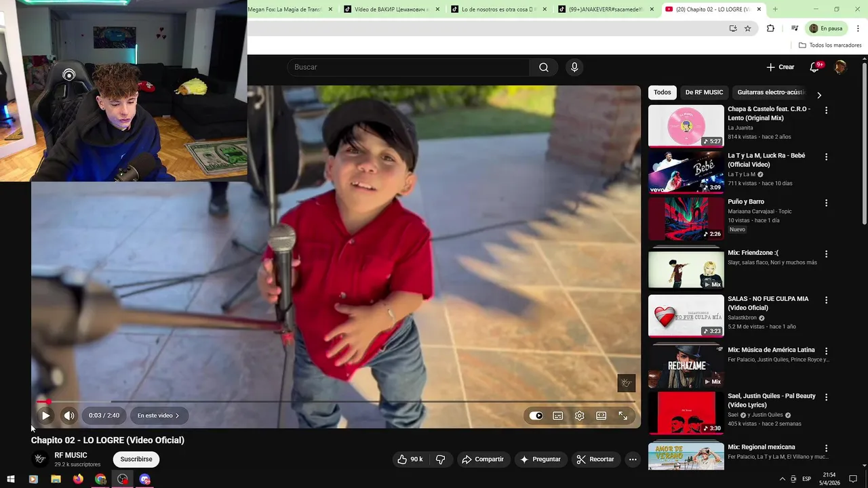
Task: Open the YouTube account avatar menu
Action: click(840, 67)
